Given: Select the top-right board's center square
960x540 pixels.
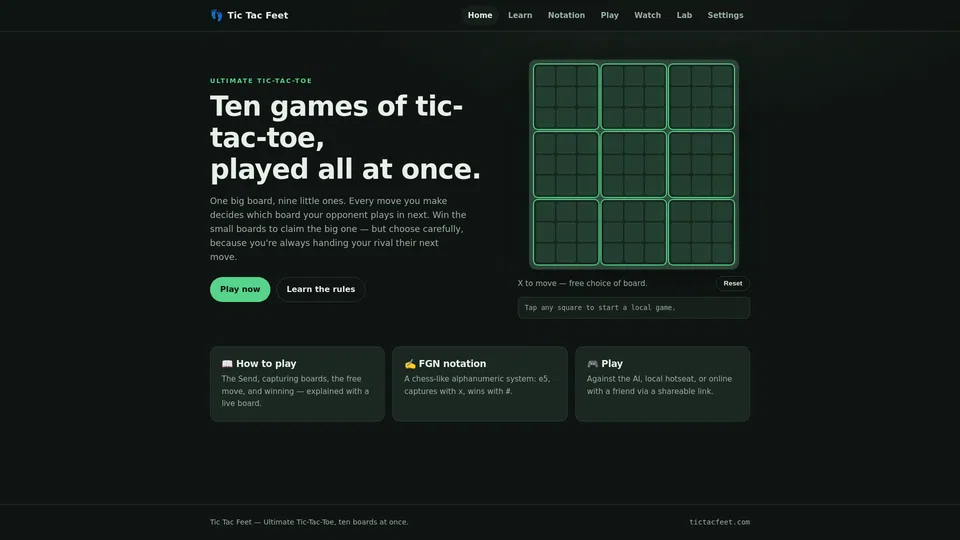Looking at the screenshot, I should [x=701, y=97].
